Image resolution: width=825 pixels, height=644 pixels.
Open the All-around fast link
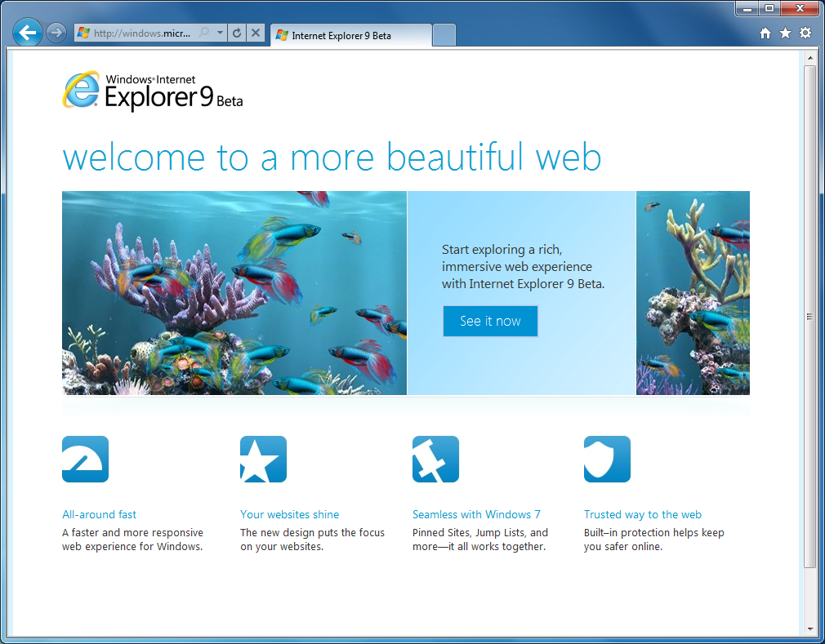coord(99,514)
